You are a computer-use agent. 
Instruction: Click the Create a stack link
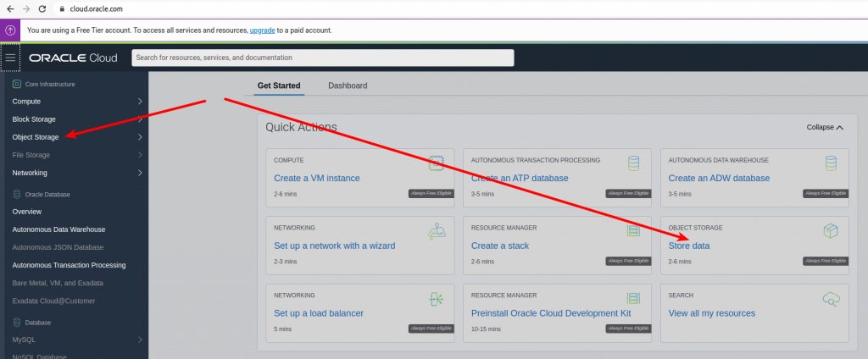(x=500, y=246)
